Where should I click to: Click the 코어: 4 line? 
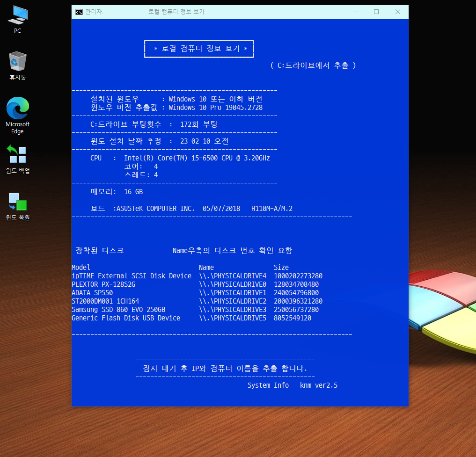pyautogui.click(x=141, y=167)
